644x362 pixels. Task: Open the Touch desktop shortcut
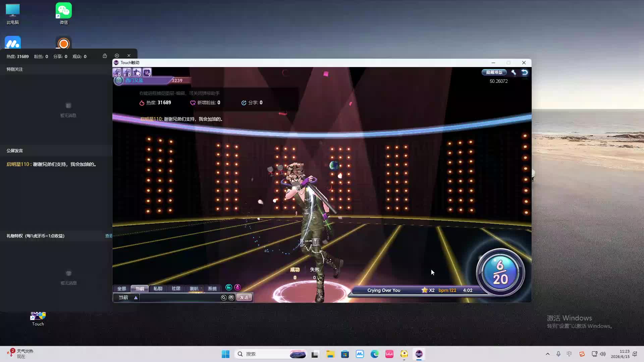38,318
